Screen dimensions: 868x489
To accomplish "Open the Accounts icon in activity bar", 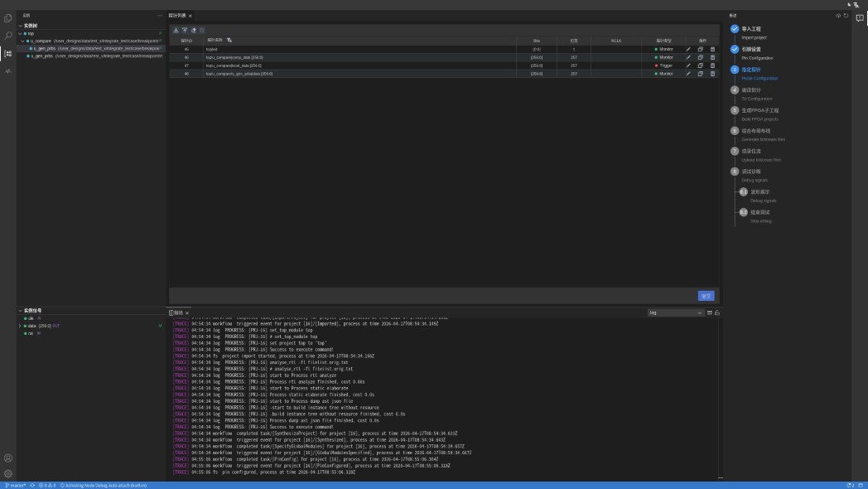I will (7, 458).
